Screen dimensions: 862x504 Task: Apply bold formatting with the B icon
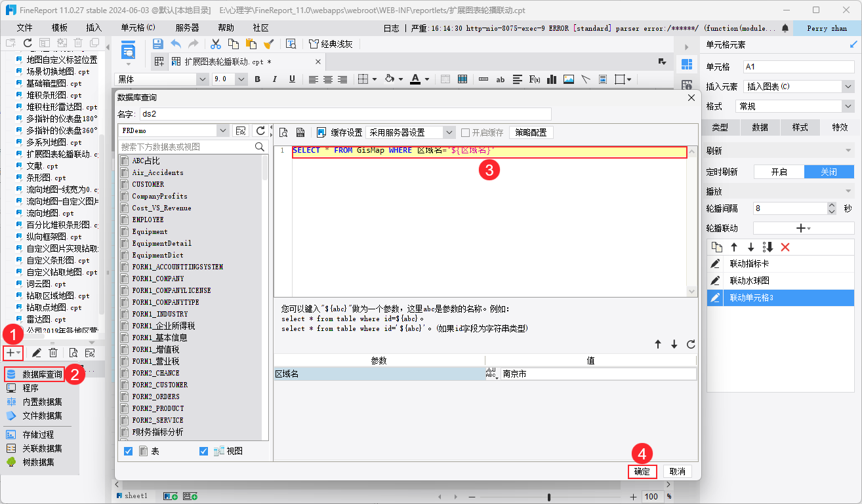[257, 79]
